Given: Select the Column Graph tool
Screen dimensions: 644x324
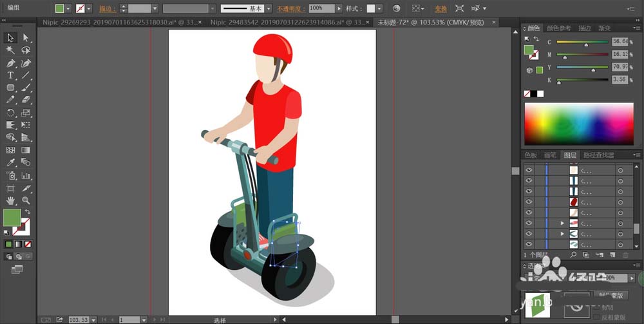Looking at the screenshot, I should [26, 176].
